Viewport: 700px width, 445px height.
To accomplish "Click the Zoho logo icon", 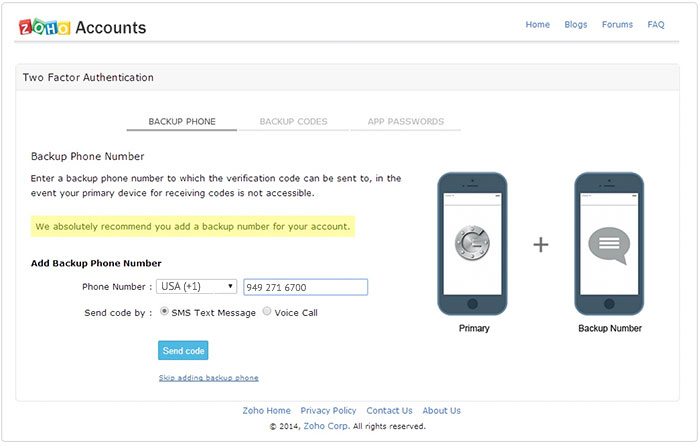I will [43, 27].
